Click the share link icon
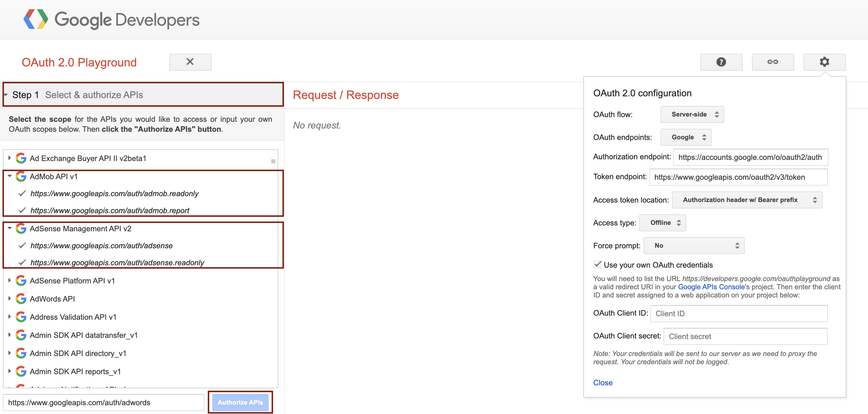This screenshot has height=414, width=868. 773,62
